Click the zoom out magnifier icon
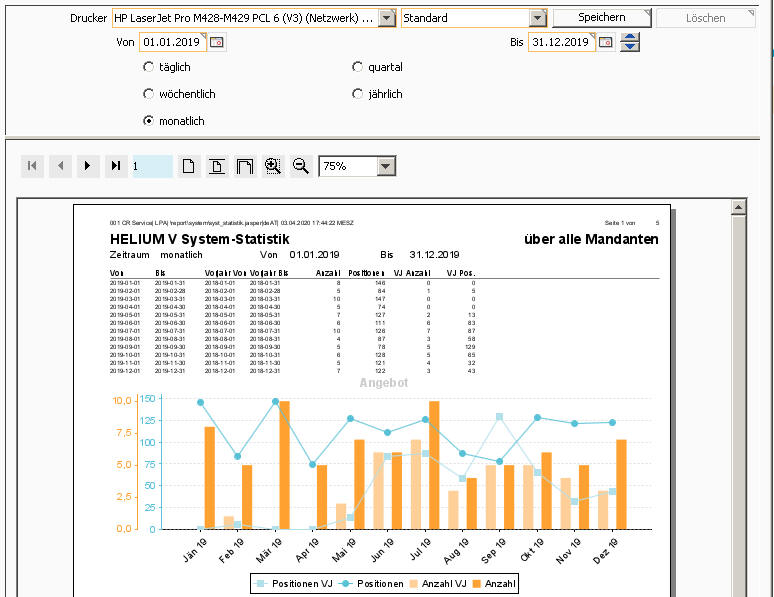 pyautogui.click(x=300, y=166)
